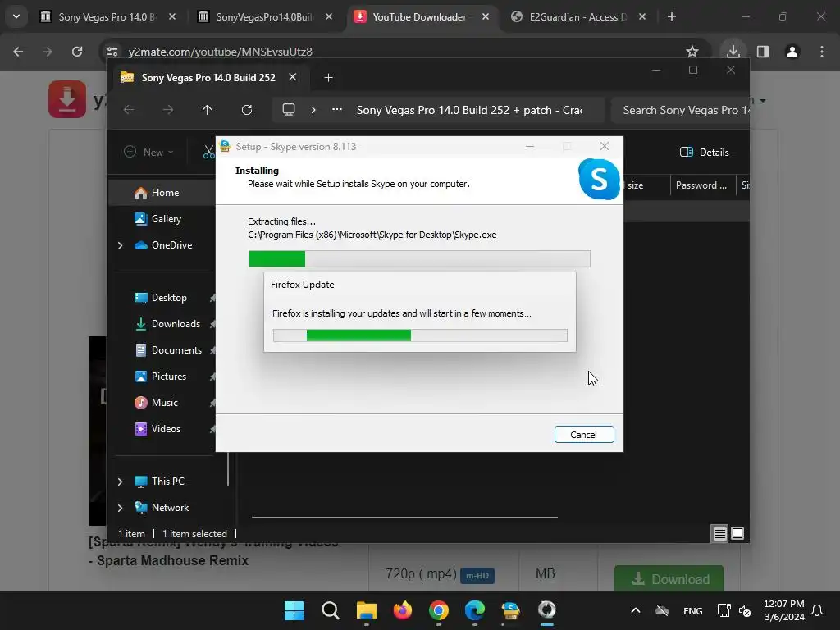
Task: Open the New dropdown in File Explorer
Action: point(149,152)
